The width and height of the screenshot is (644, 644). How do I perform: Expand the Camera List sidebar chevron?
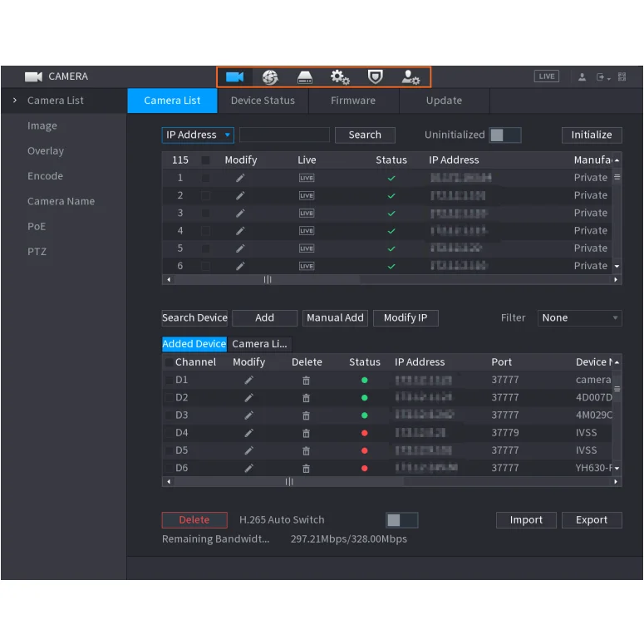pos(15,101)
